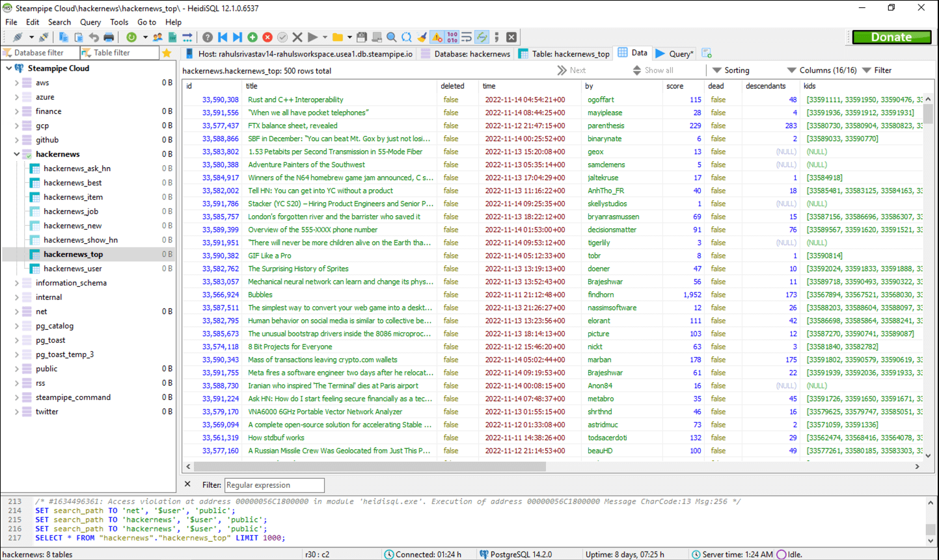Screen dimensions: 939x560
Task: Open the Sorting dropdown
Action: (x=730, y=70)
